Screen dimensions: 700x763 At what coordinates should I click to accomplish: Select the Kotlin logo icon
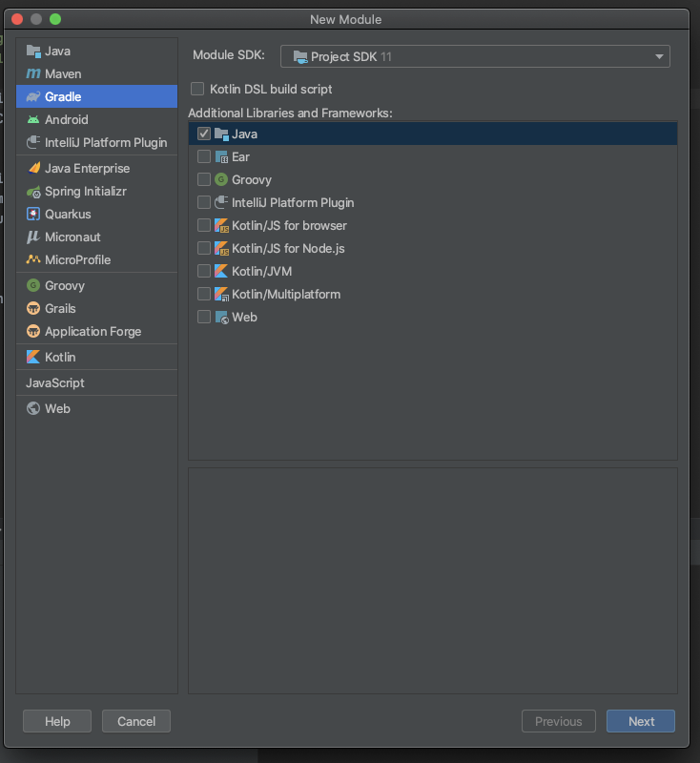[x=33, y=358]
